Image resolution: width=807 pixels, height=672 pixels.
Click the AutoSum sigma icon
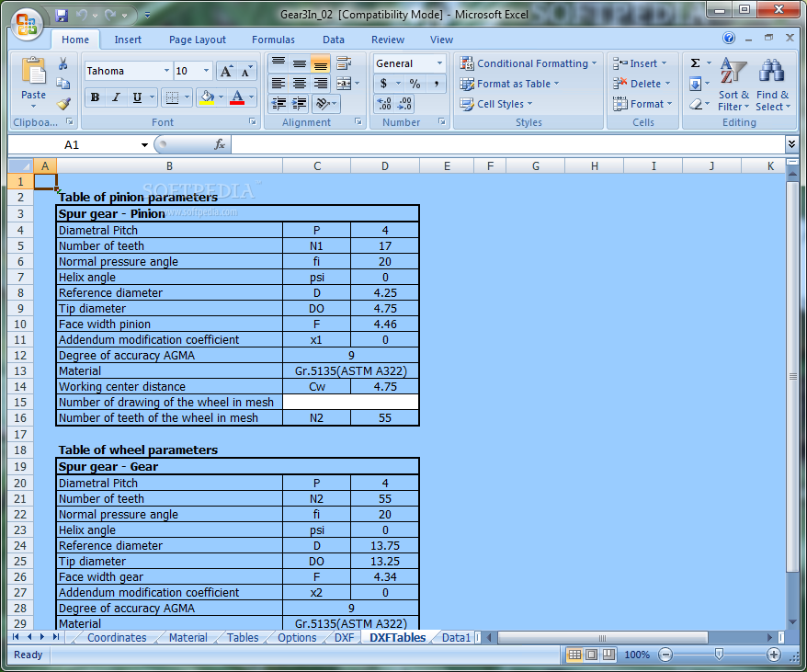click(695, 63)
